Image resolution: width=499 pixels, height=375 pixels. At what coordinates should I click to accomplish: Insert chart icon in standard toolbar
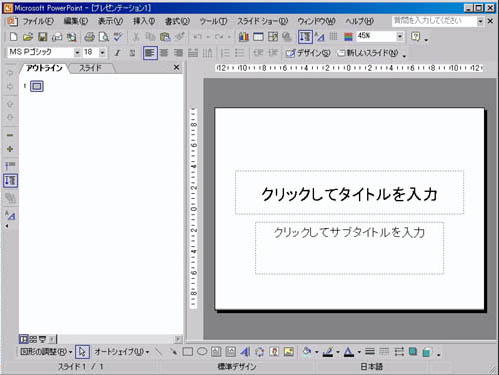click(244, 37)
